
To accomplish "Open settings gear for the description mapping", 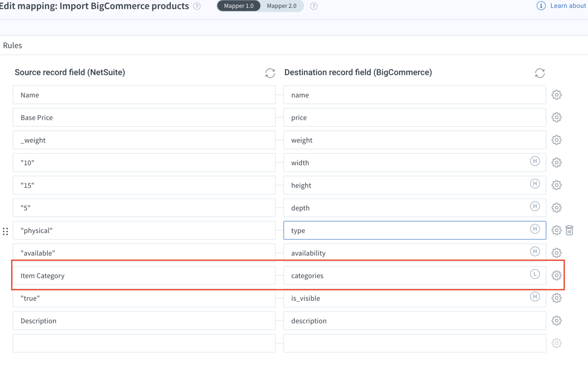I will click(x=556, y=321).
